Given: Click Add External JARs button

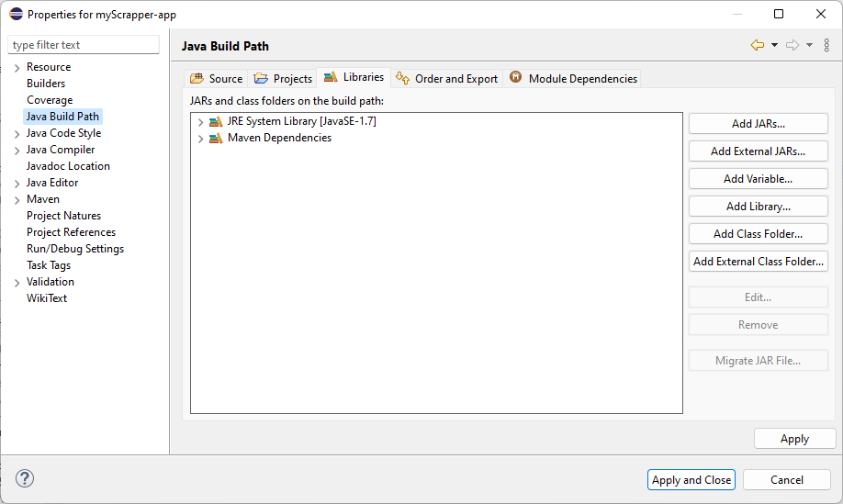Looking at the screenshot, I should click(758, 151).
